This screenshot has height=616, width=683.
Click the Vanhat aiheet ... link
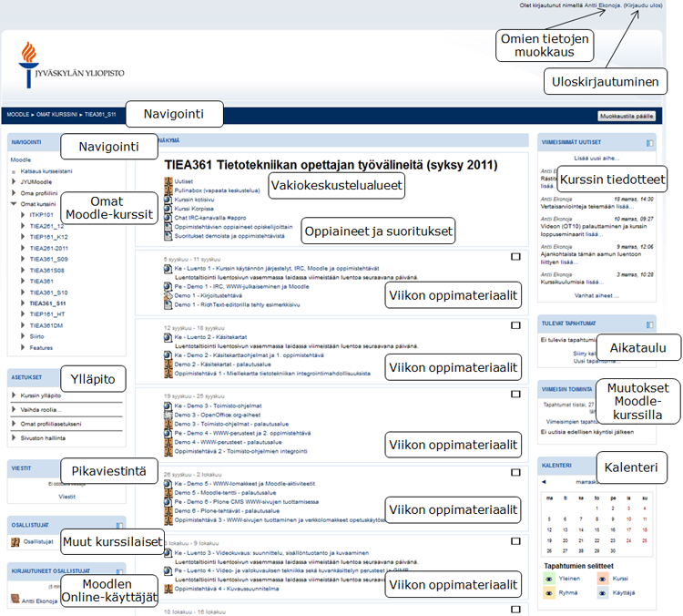(x=596, y=295)
